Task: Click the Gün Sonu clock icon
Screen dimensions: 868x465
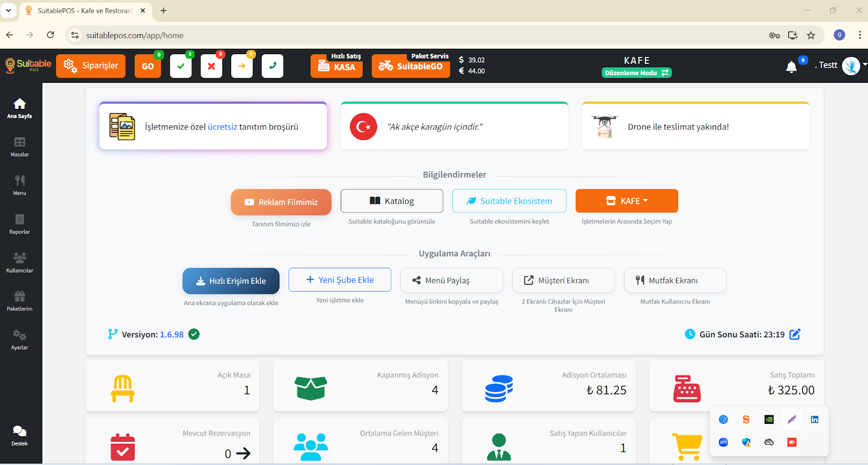Action: (690, 334)
